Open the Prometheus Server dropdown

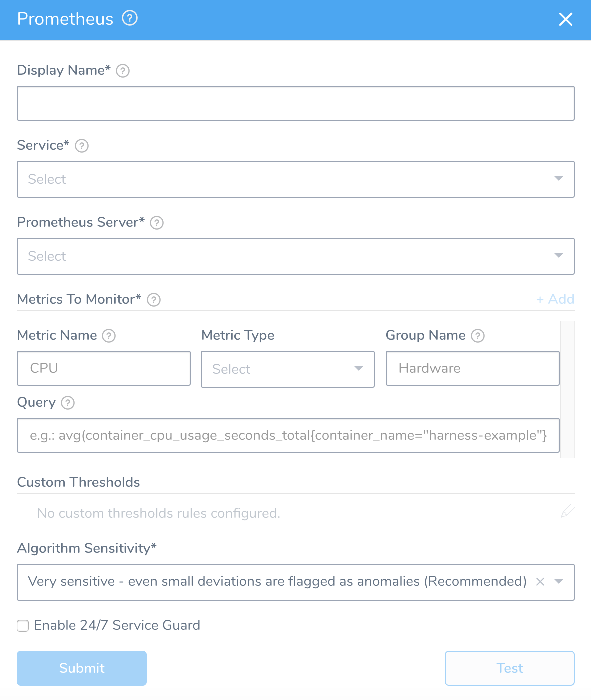tap(296, 256)
